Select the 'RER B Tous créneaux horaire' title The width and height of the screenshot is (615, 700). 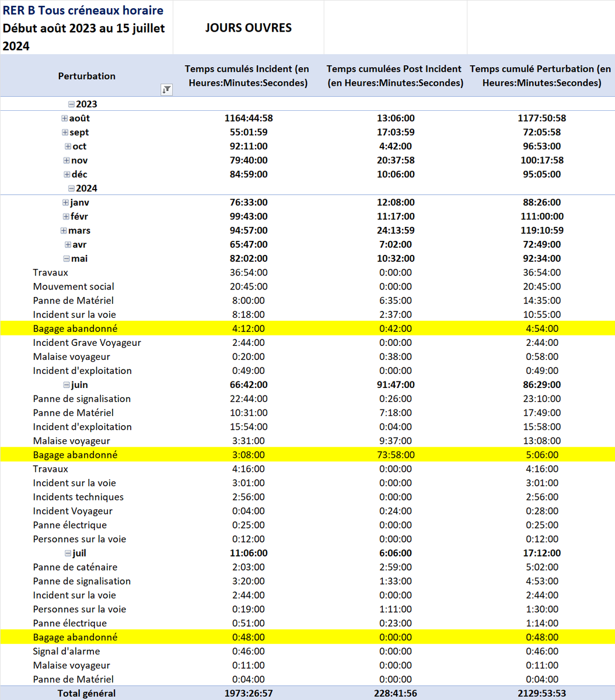click(83, 10)
